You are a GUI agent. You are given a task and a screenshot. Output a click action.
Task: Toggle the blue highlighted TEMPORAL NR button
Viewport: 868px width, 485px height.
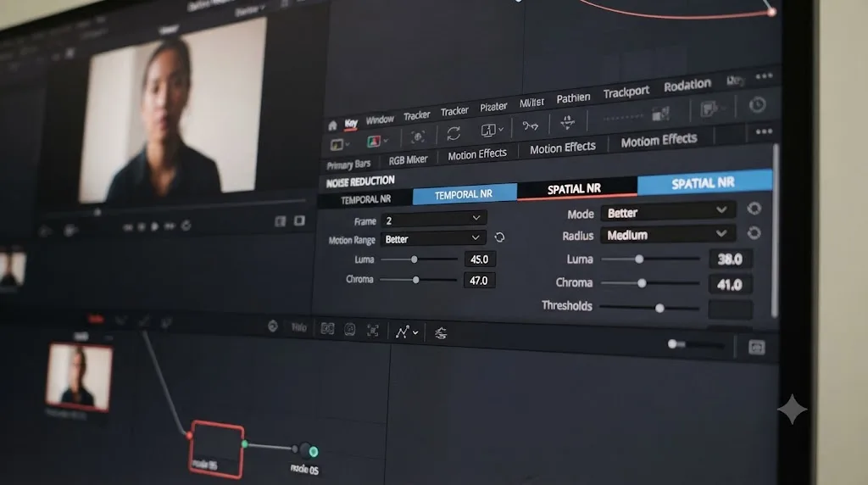coord(465,194)
